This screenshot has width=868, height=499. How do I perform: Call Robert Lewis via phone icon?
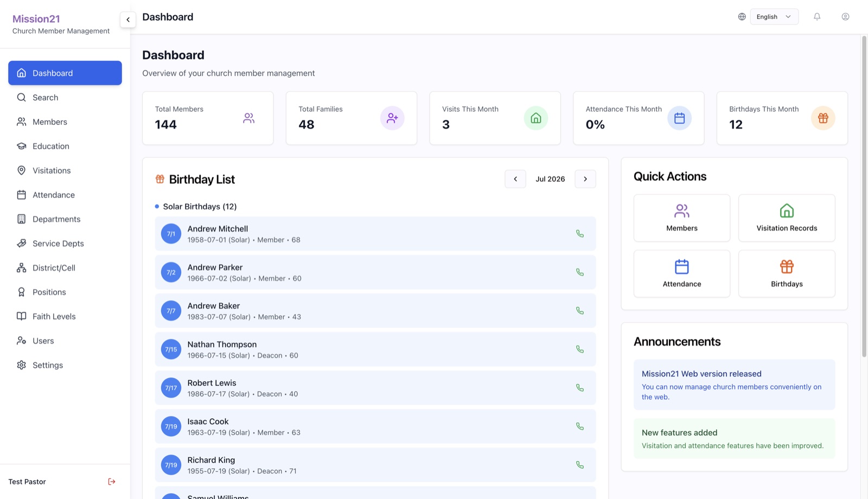[x=580, y=388]
